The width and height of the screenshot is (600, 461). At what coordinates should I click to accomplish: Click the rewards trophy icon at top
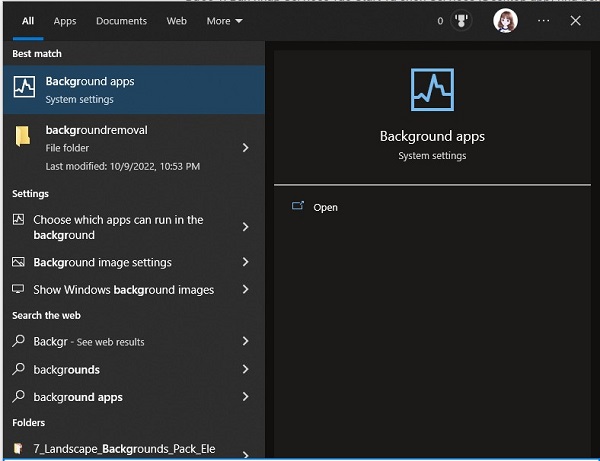pos(462,21)
